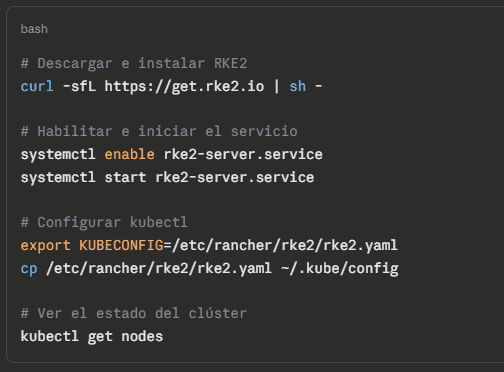The height and width of the screenshot is (372, 504).
Task: Click the -sfL flag after curl
Action: tap(79, 86)
